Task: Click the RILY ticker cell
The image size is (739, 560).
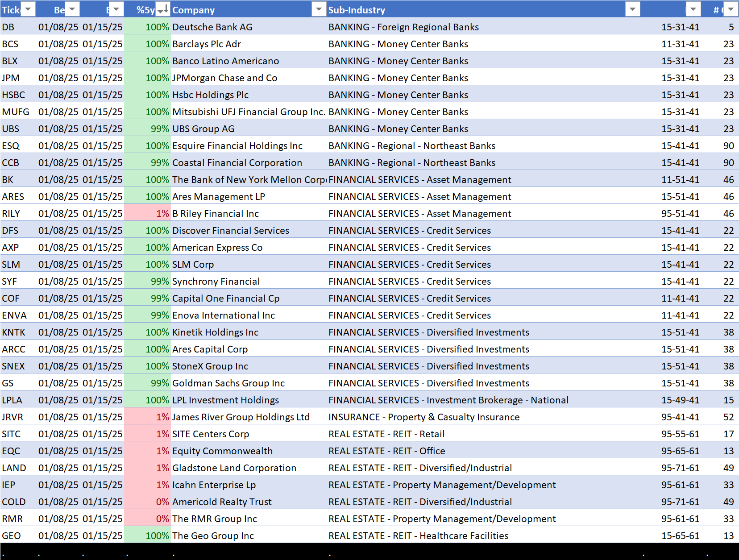Action: (x=19, y=214)
